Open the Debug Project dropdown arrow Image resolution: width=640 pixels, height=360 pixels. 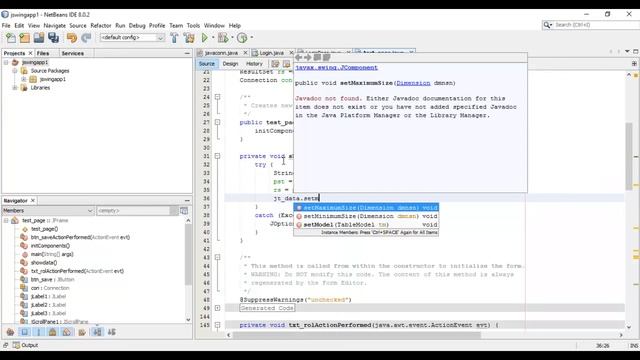point(232,38)
